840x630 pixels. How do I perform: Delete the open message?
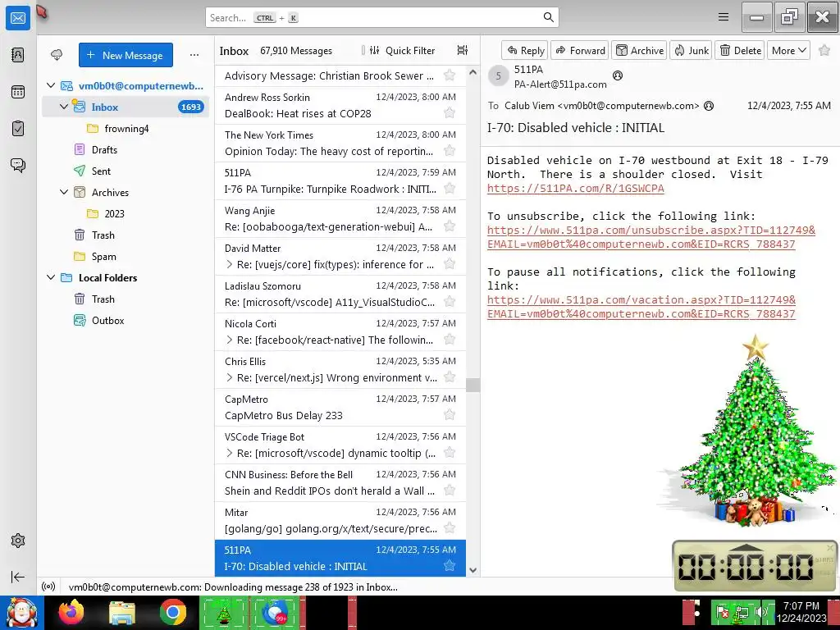(x=741, y=50)
